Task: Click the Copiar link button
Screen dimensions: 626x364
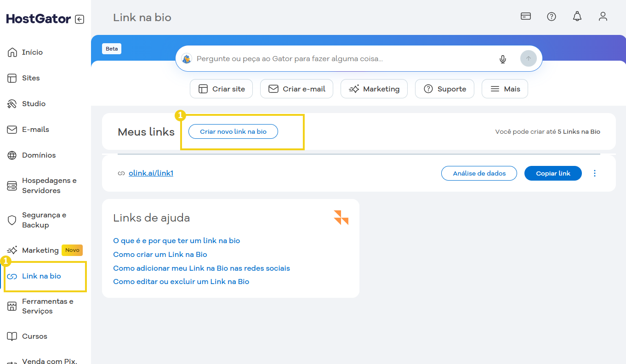Action: 553,173
